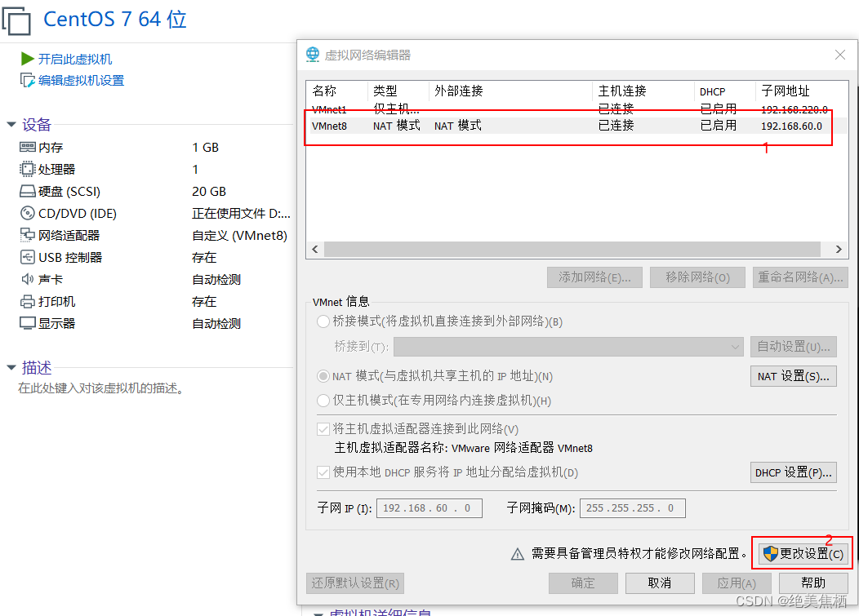Select the hard disk (SCSI) icon

tap(28, 191)
